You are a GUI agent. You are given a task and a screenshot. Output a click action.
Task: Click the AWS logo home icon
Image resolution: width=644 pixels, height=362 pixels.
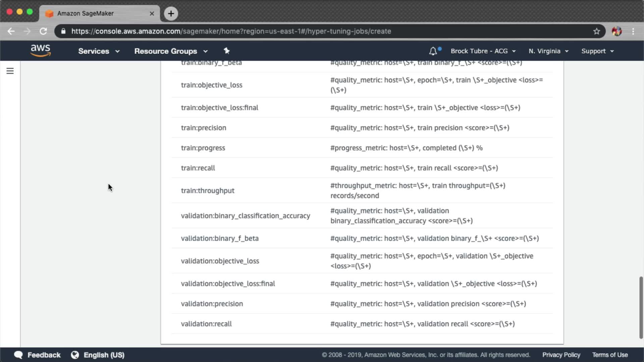[40, 51]
